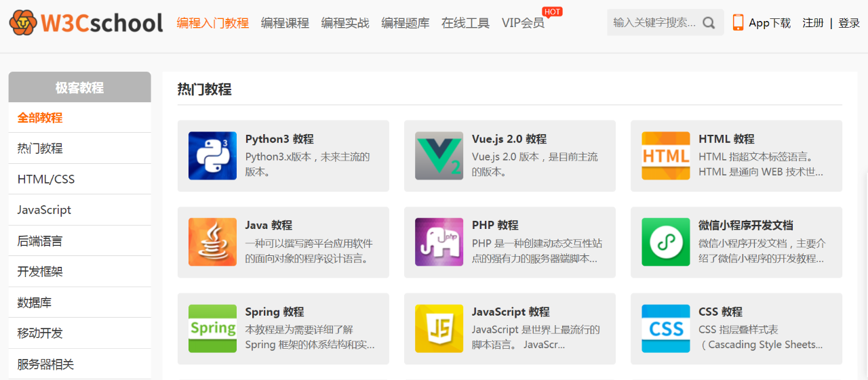Open 编程题库 in top navigation
The width and height of the screenshot is (868, 380).
[x=406, y=23]
